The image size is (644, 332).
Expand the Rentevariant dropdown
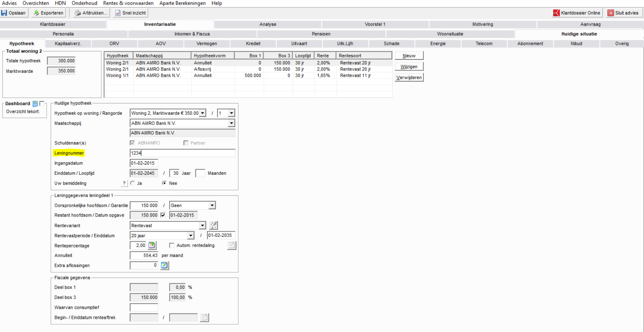click(x=203, y=226)
